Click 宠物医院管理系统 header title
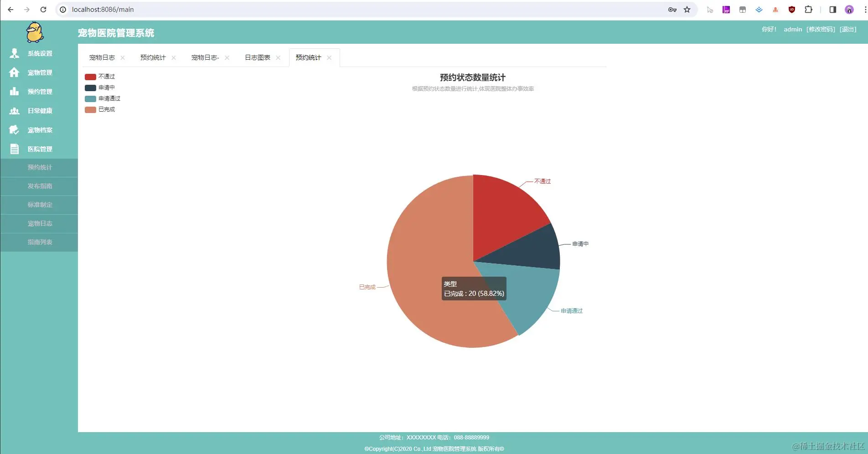868x454 pixels. [116, 33]
